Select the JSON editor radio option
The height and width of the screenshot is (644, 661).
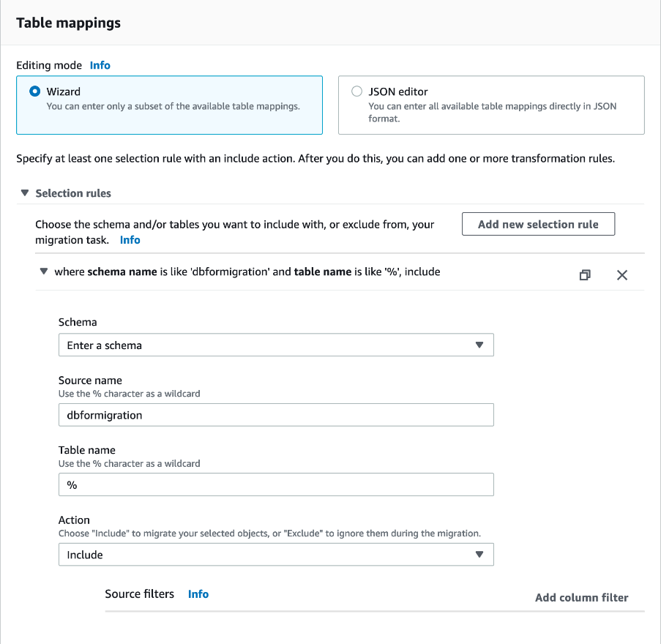tap(356, 91)
